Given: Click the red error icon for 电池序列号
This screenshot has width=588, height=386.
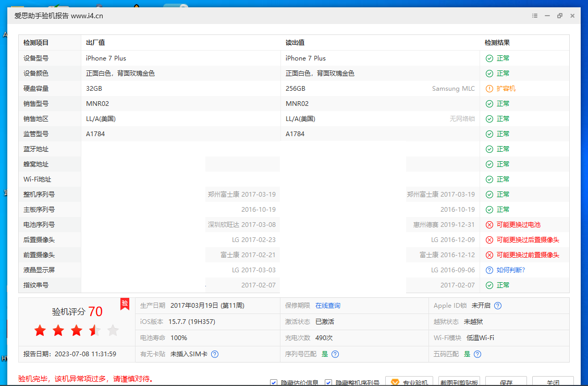Looking at the screenshot, I should tap(489, 225).
